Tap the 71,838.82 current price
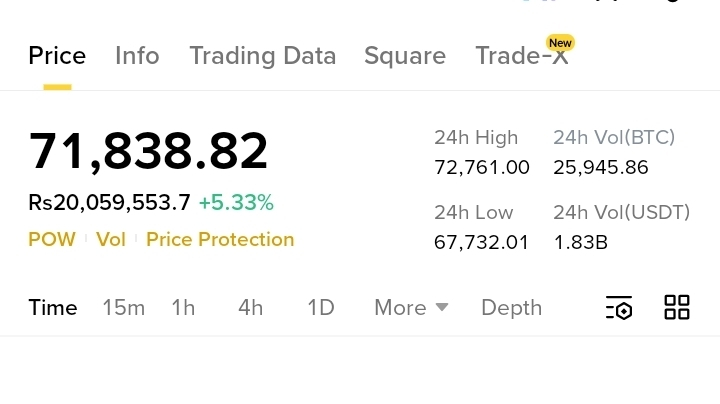This screenshot has height=404, width=720. (148, 152)
